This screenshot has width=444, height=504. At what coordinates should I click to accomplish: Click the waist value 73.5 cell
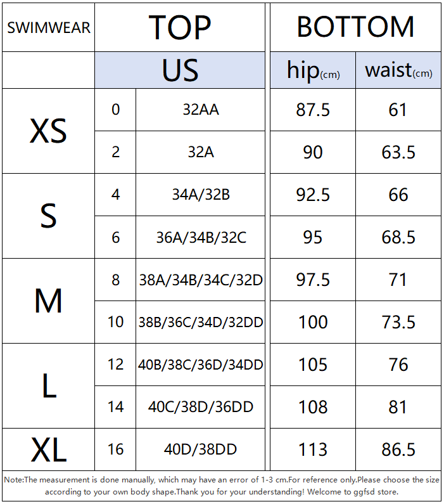tap(398, 322)
